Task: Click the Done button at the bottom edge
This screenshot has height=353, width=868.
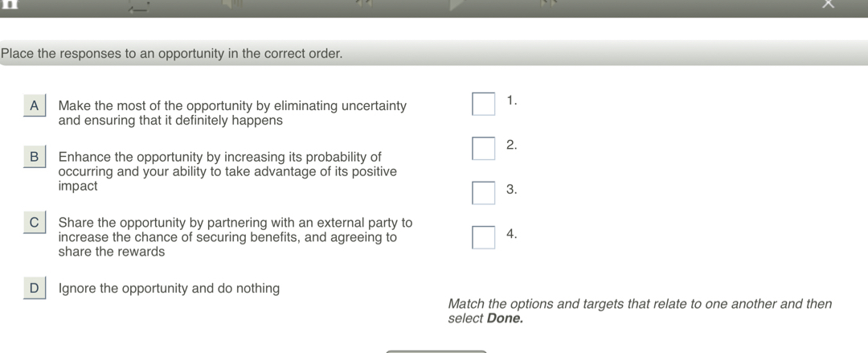Action: [436, 351]
